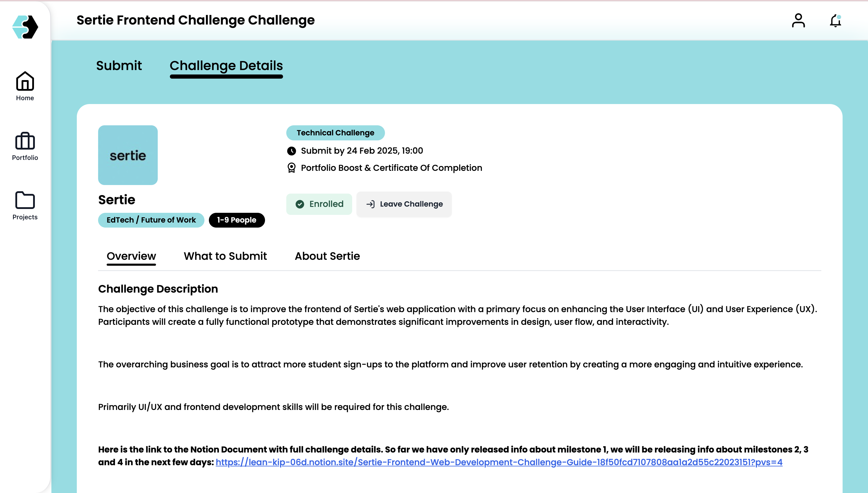
Task: Click the Enrolled status badge
Action: (x=319, y=204)
